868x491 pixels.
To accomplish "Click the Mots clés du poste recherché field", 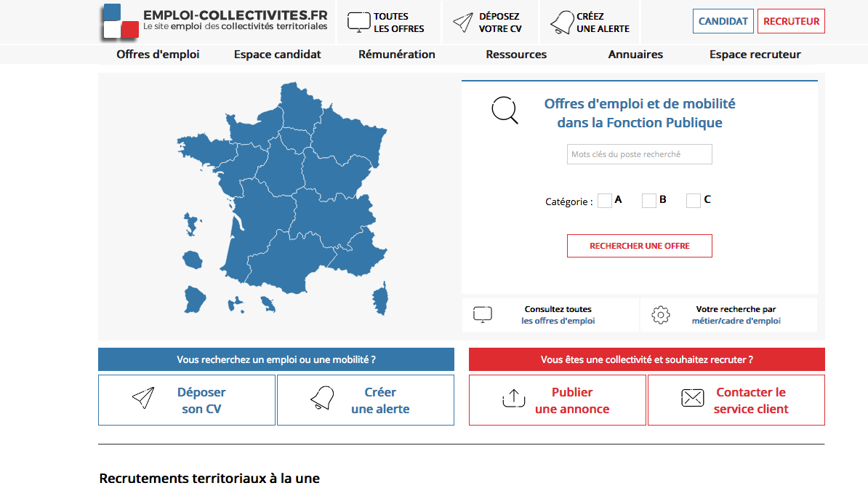I will tap(640, 154).
